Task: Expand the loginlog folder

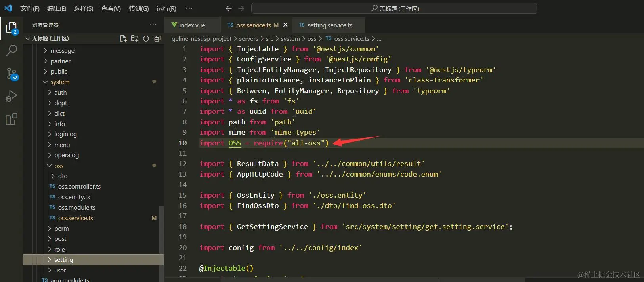Action: click(93, 134)
